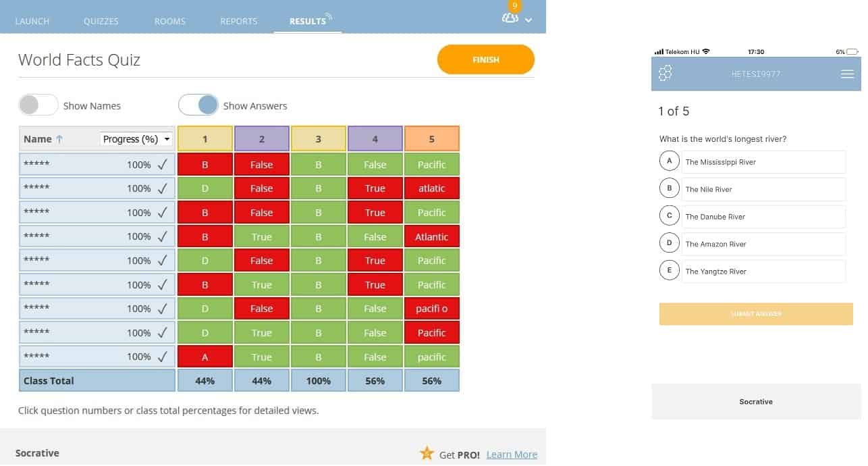Disable the Show Answers toggle
The width and height of the screenshot is (868, 466).
click(x=199, y=105)
